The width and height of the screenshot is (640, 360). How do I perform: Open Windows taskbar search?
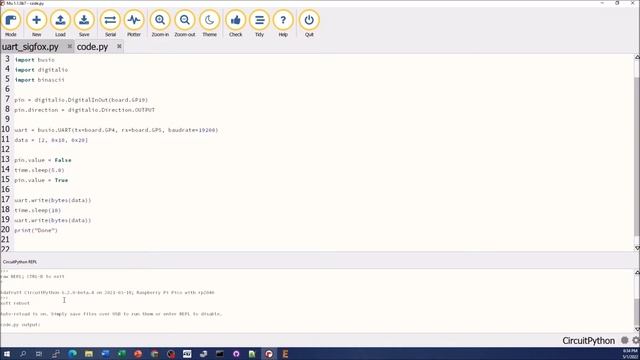[x=23, y=354]
